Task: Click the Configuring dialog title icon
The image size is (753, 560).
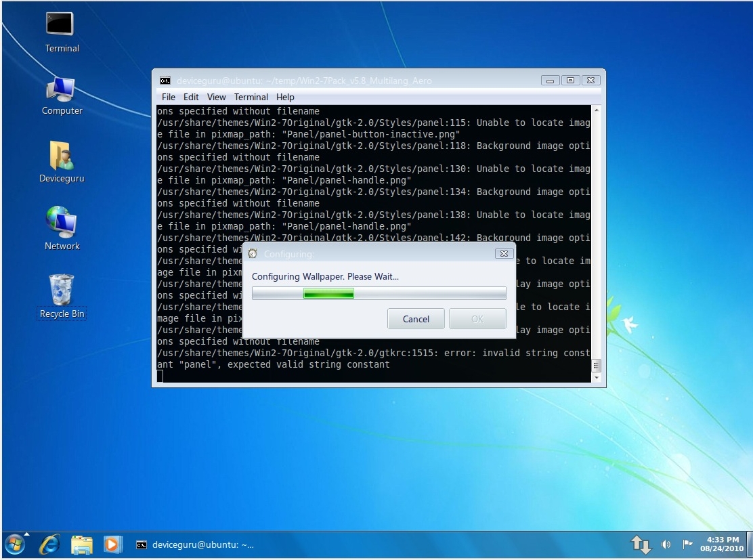Action: pyautogui.click(x=253, y=253)
